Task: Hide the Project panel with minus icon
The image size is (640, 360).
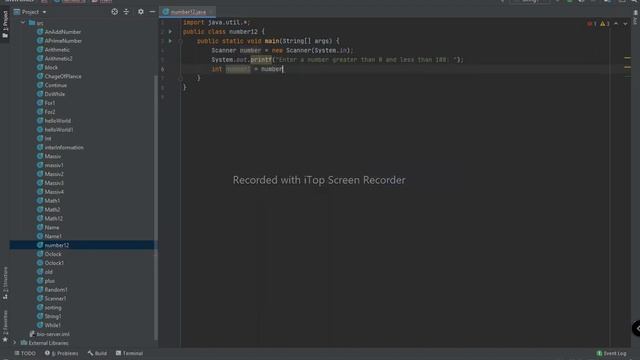Action: 152,12
